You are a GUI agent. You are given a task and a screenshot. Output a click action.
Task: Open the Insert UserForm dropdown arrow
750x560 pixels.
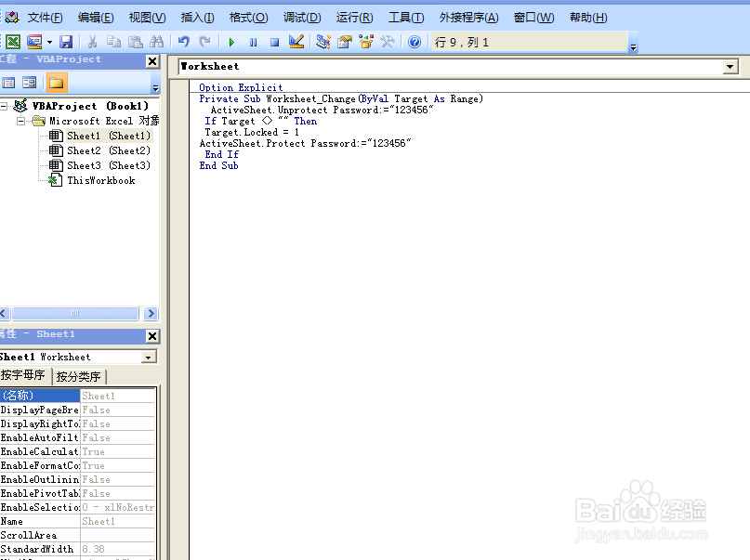coord(49,42)
